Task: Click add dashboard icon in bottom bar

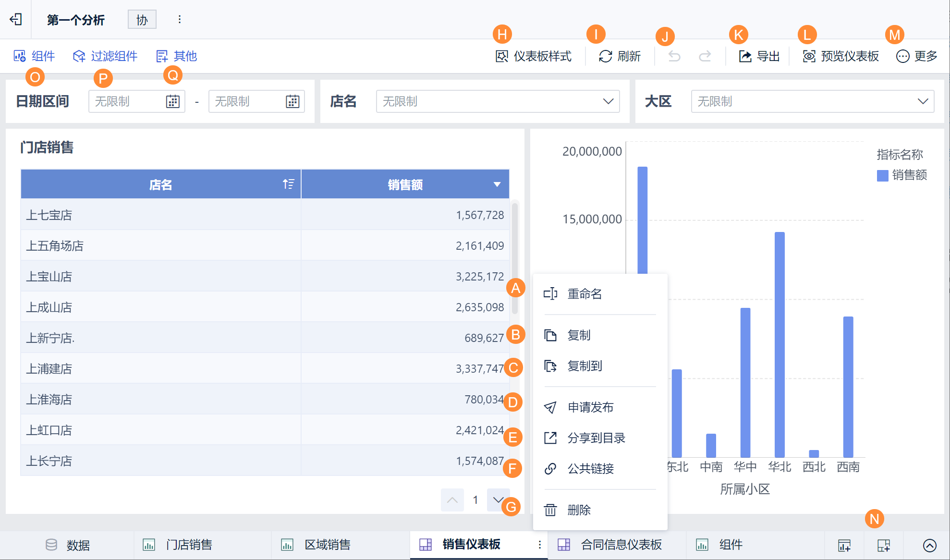Action: click(x=883, y=545)
